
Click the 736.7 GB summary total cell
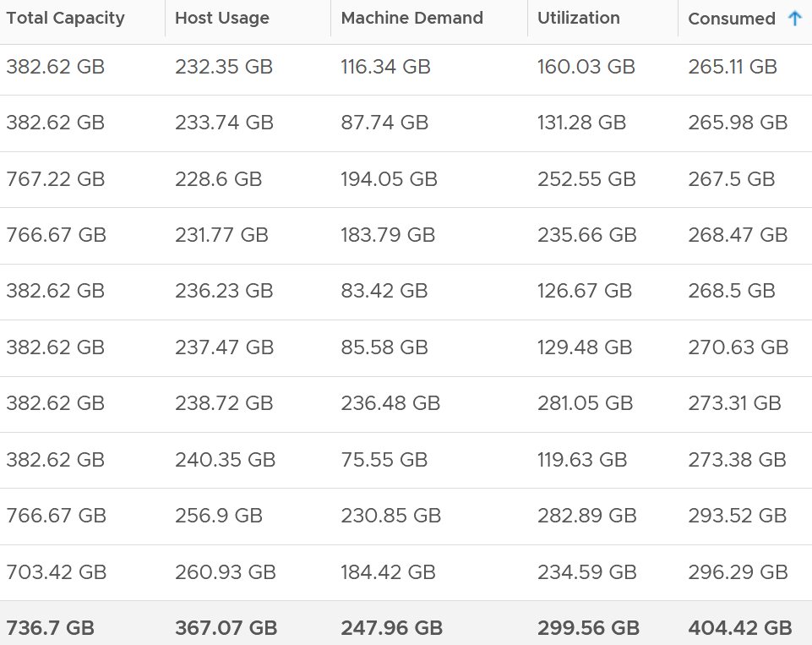click(50, 628)
